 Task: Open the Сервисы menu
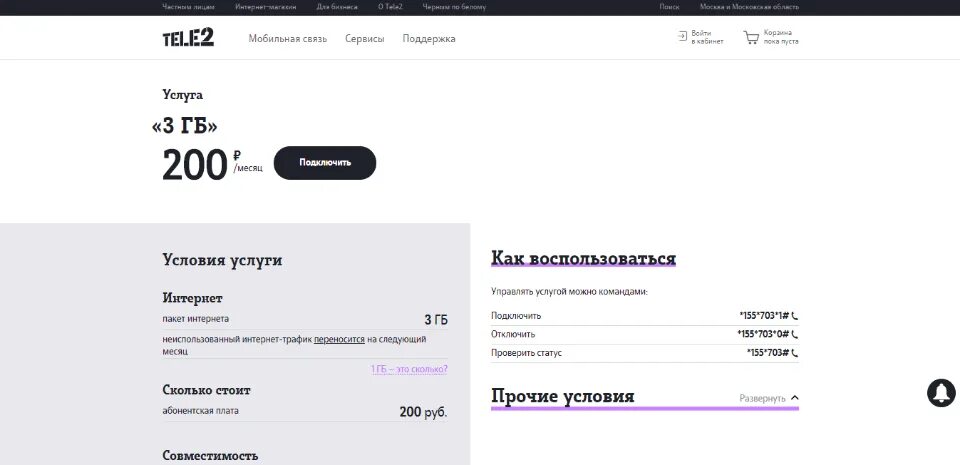coord(365,39)
